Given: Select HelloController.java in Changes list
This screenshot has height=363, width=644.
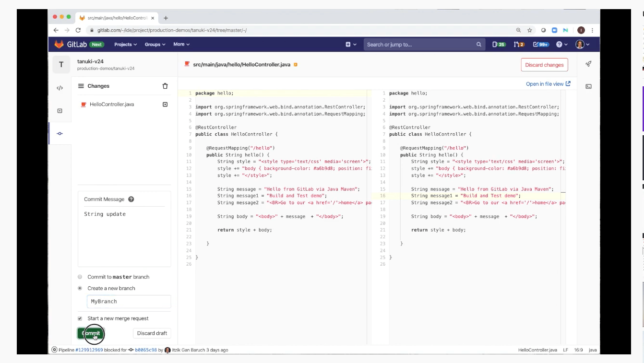Looking at the screenshot, I should [x=112, y=105].
